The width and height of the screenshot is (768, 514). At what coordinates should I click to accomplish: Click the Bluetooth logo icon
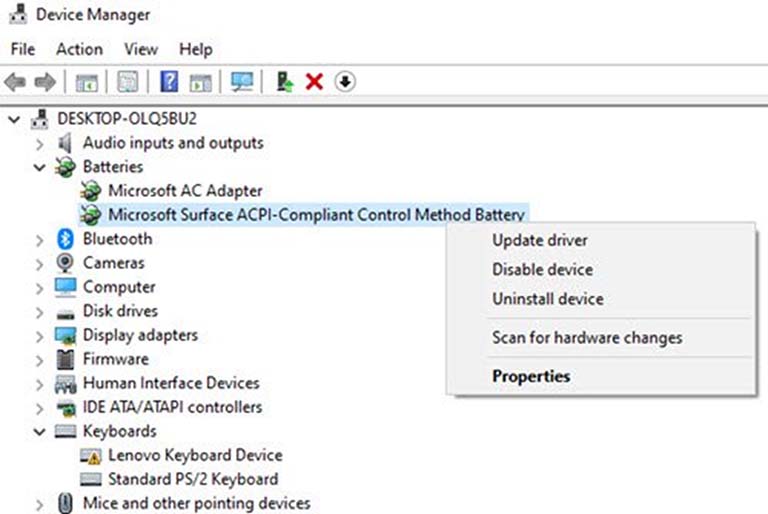pos(65,239)
